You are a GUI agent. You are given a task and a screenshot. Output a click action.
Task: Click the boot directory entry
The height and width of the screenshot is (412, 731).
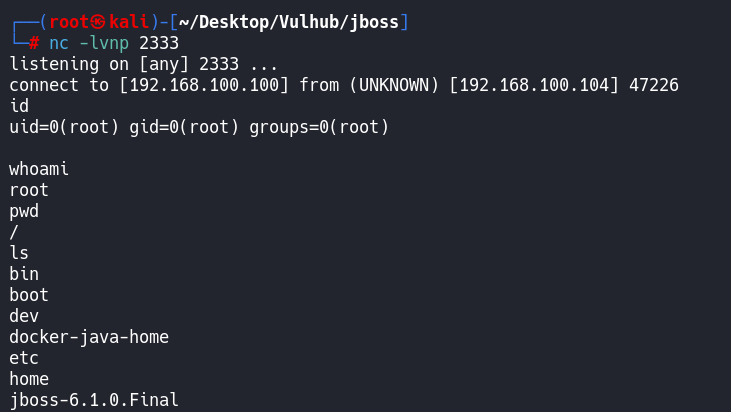(x=29, y=295)
